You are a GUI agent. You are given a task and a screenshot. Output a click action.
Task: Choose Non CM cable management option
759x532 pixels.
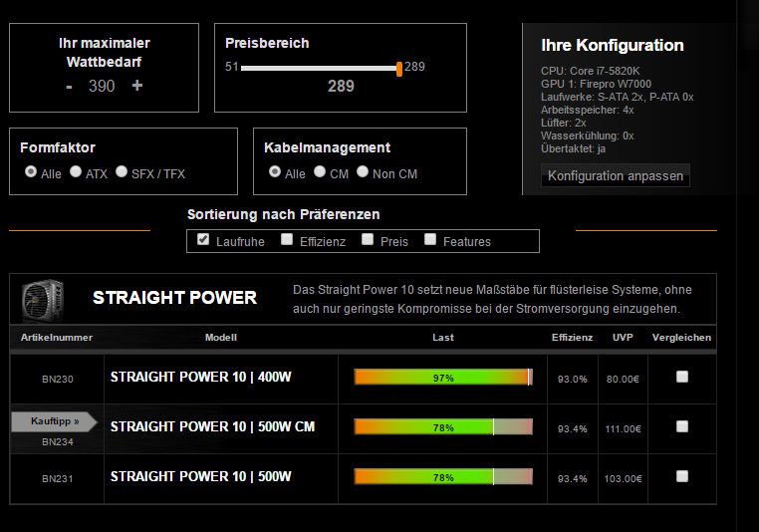363,171
